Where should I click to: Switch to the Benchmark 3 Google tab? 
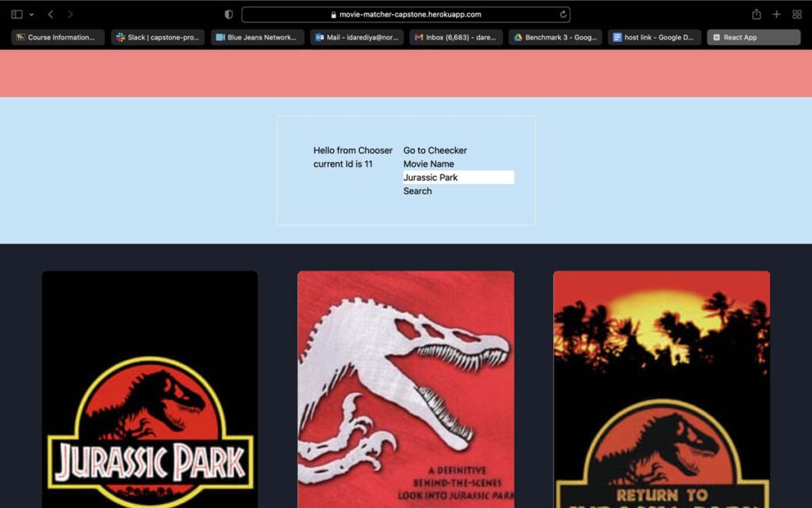(555, 37)
